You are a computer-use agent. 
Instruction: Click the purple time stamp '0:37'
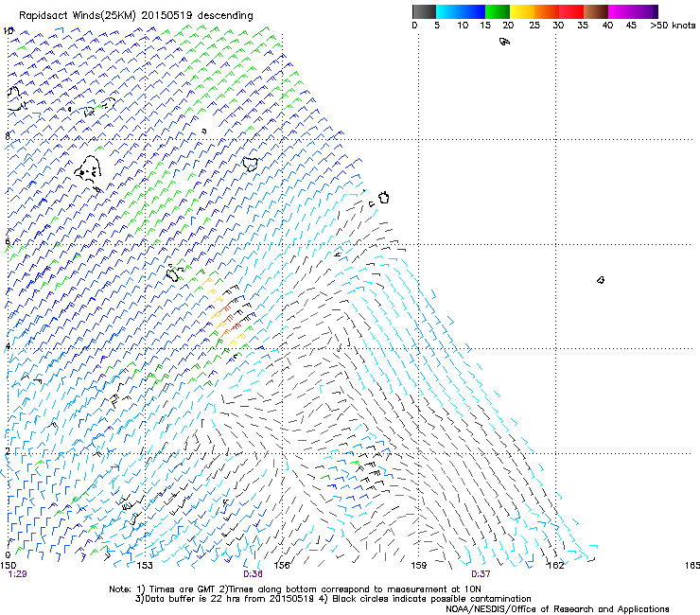click(481, 574)
